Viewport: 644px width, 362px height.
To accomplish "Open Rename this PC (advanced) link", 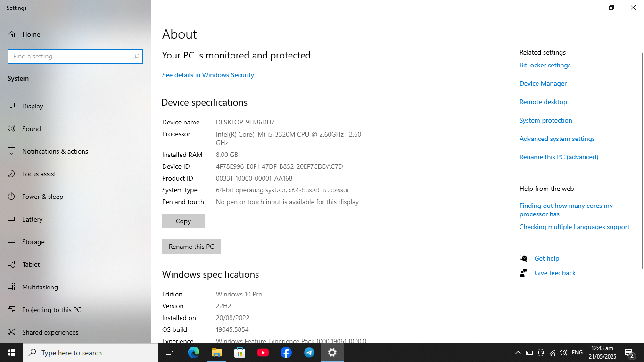I will click(x=559, y=157).
